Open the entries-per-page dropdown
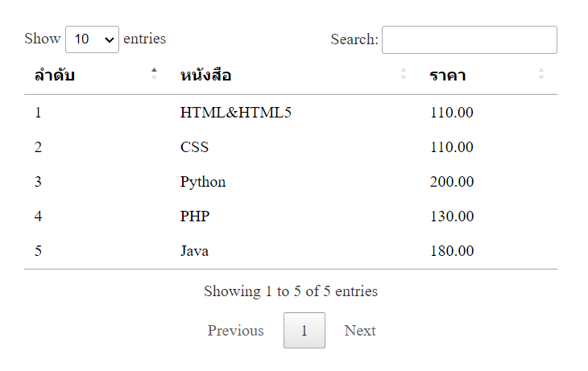This screenshot has height=371, width=588. coord(92,39)
